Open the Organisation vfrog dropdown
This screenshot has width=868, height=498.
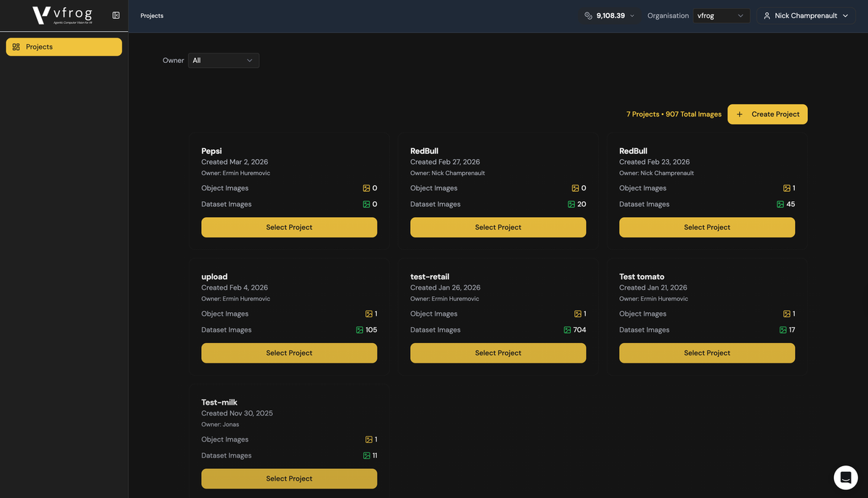tap(721, 15)
